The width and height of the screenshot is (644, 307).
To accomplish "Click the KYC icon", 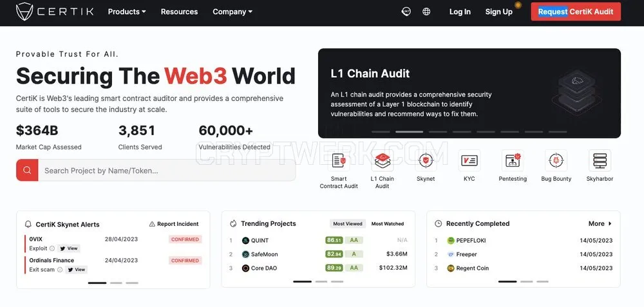I will pyautogui.click(x=469, y=160).
